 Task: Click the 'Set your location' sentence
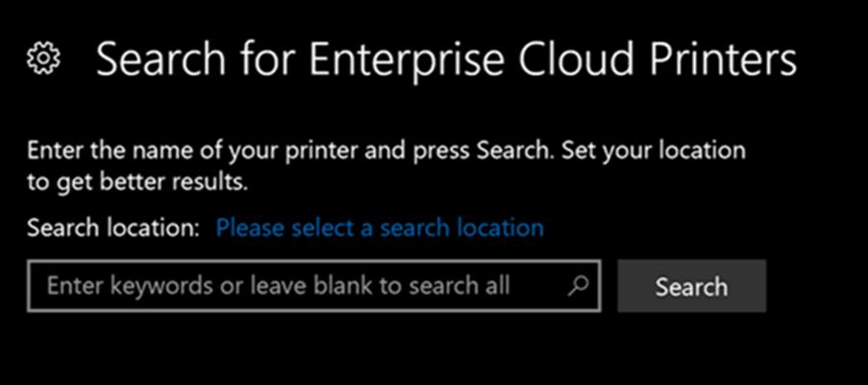click(x=654, y=152)
